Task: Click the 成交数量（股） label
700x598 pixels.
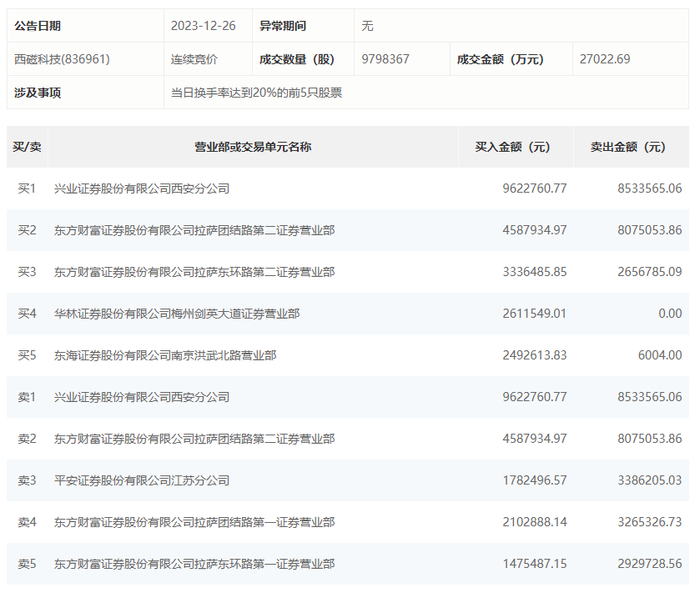Action: coord(297,59)
